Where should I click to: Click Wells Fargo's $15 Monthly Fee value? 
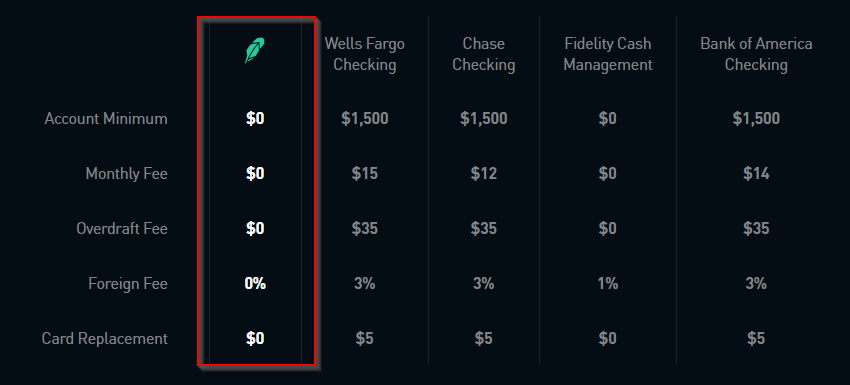(x=365, y=174)
